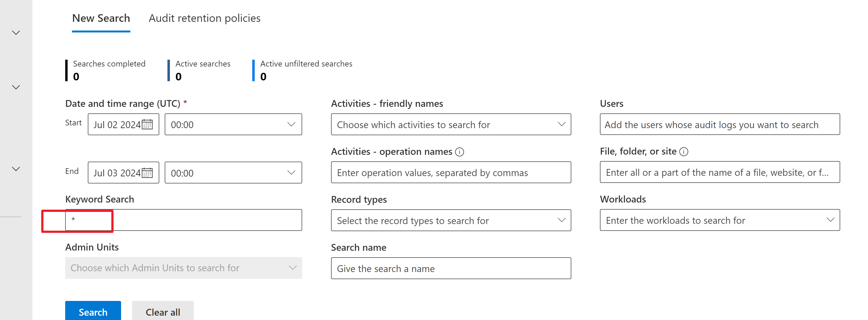The height and width of the screenshot is (320, 868).
Task: Click info icon beside Activities operation names
Action: (459, 152)
